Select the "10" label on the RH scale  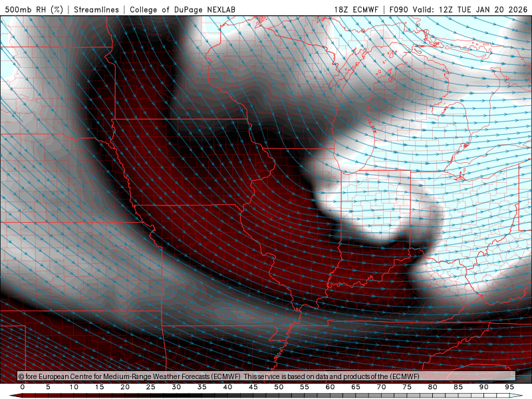[74, 387]
